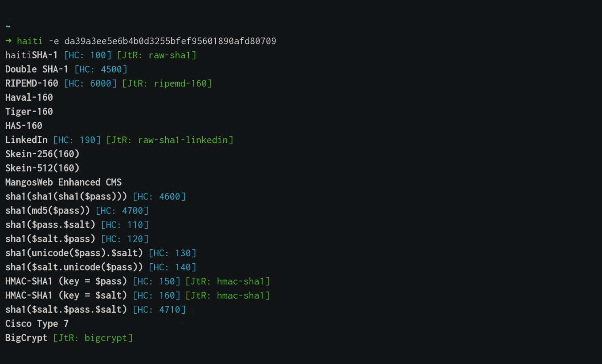602x364 pixels.
Task: Click the LinkedIn hash type
Action: tap(26, 140)
